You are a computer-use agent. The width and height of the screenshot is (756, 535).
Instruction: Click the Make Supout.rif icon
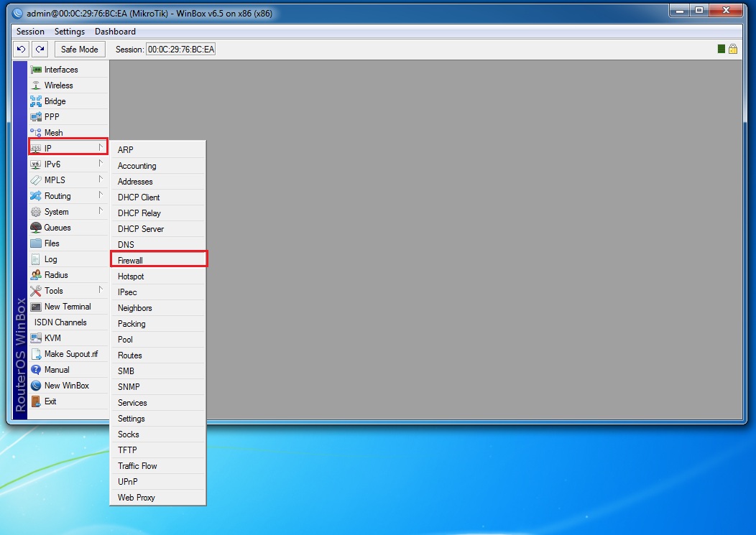36,354
